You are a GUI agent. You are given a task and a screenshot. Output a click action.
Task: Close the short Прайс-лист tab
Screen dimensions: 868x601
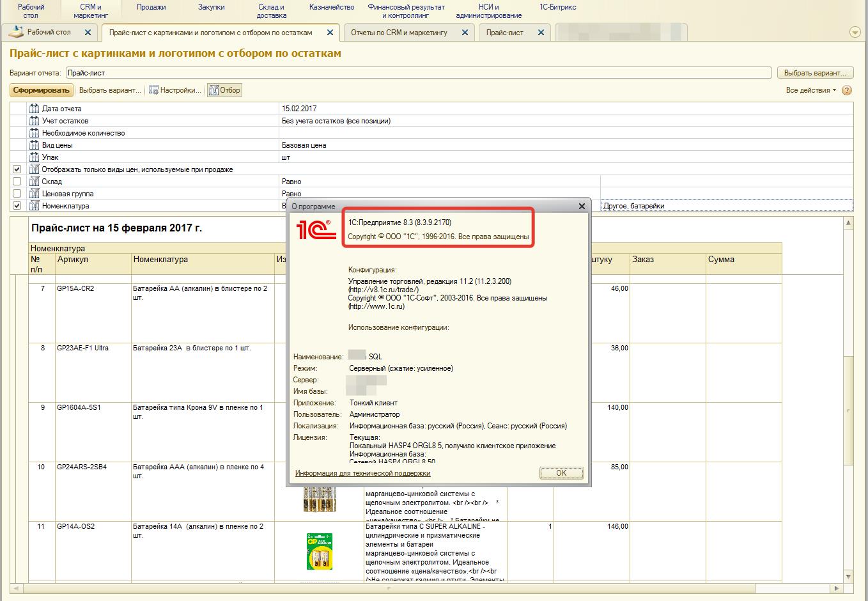541,32
